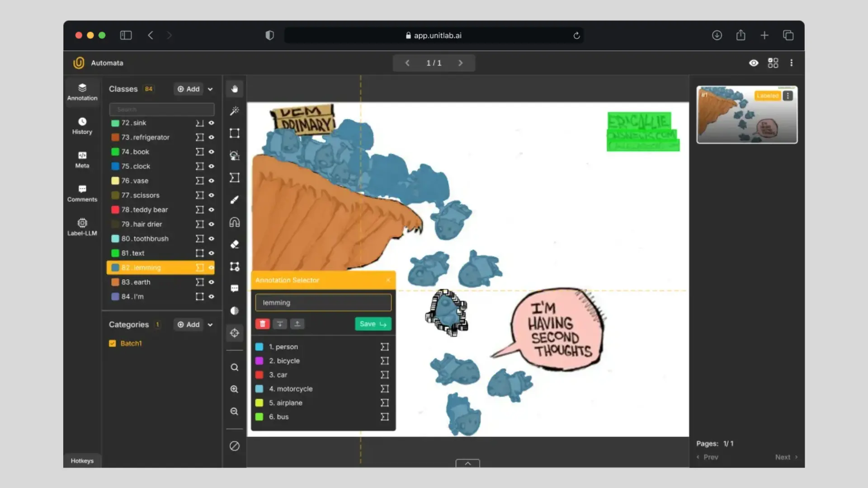The height and width of the screenshot is (488, 868).
Task: Open the Label-LLM sidebar panel
Action: coord(82,227)
